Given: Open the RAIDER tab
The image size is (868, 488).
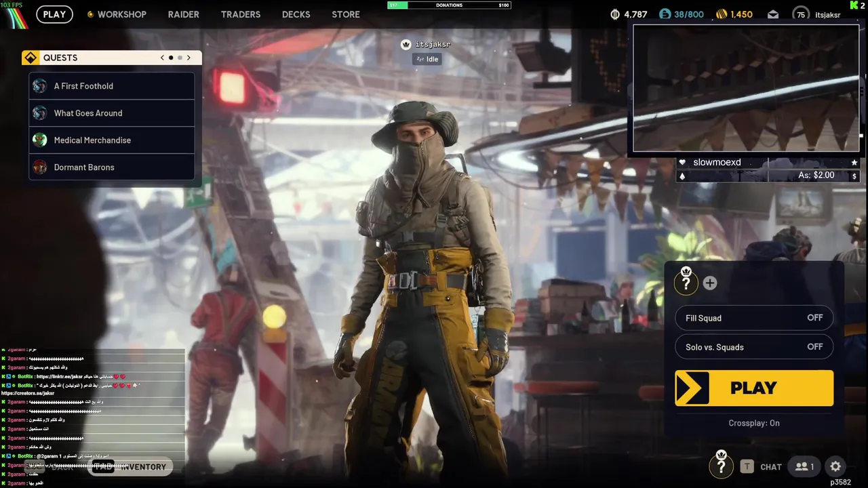Looking at the screenshot, I should 184,14.
